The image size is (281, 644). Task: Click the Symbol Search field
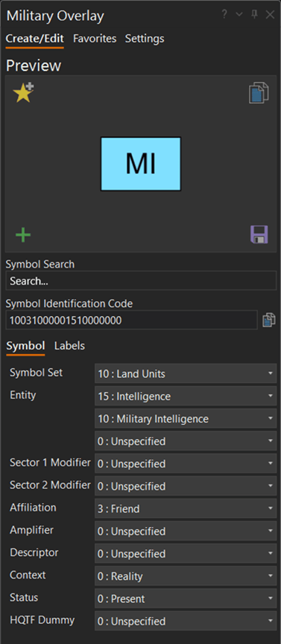(141, 281)
